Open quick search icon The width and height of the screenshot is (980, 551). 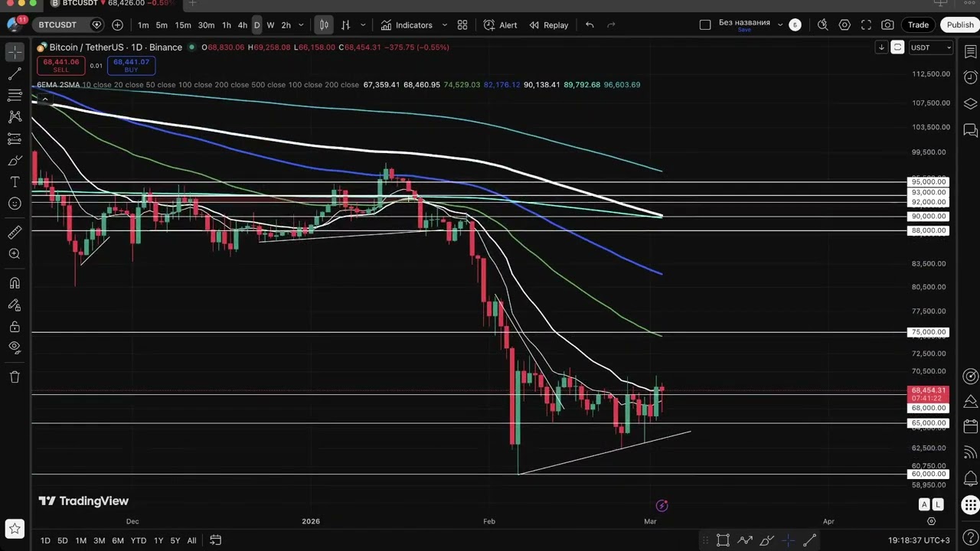pyautogui.click(x=822, y=25)
